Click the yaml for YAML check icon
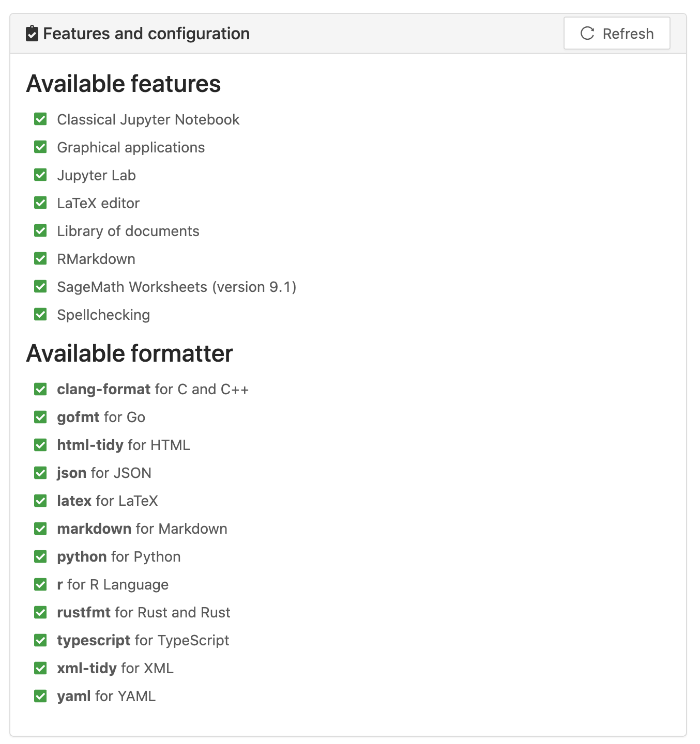Screen dimensions: 700x744 point(40,696)
